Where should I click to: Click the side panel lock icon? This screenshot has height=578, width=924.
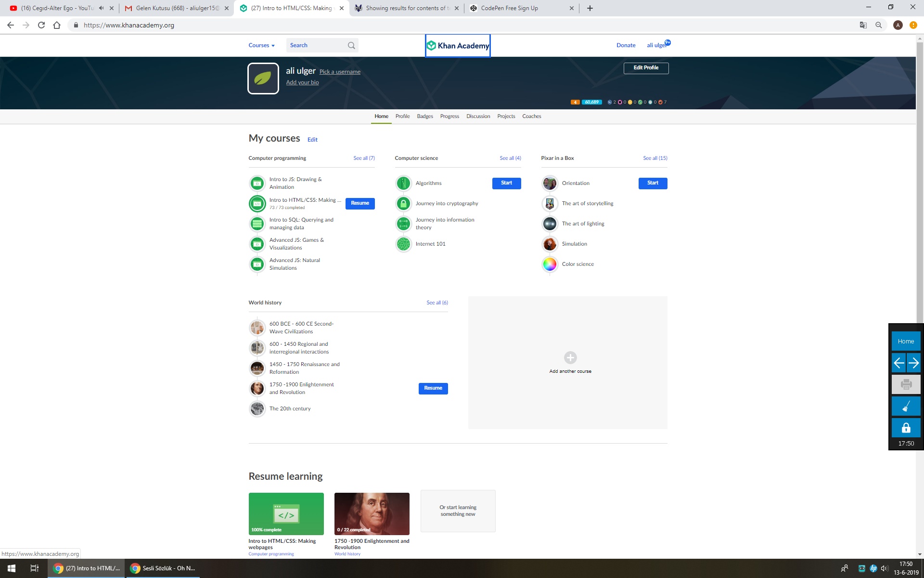click(x=906, y=428)
